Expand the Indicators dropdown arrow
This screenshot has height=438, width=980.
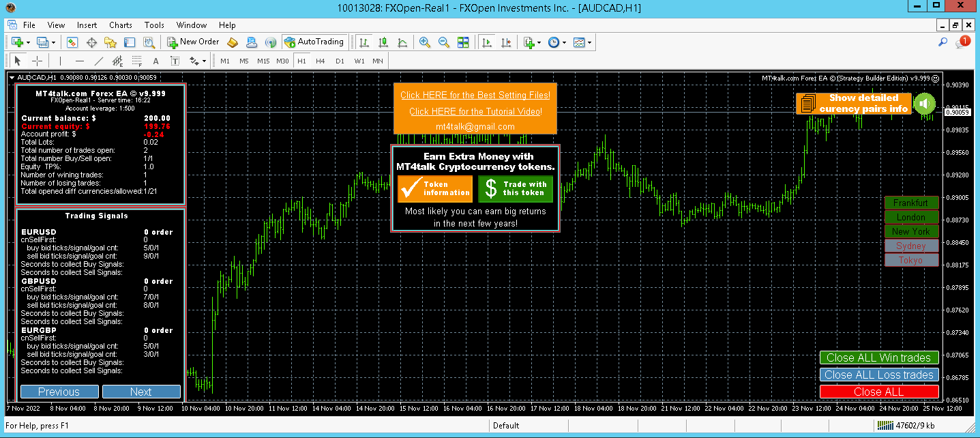point(539,42)
